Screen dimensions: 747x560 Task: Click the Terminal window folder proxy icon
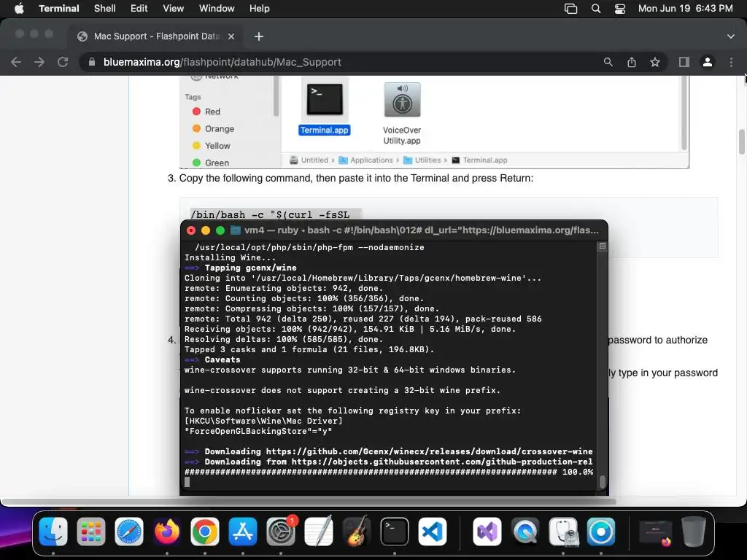[x=236, y=230]
